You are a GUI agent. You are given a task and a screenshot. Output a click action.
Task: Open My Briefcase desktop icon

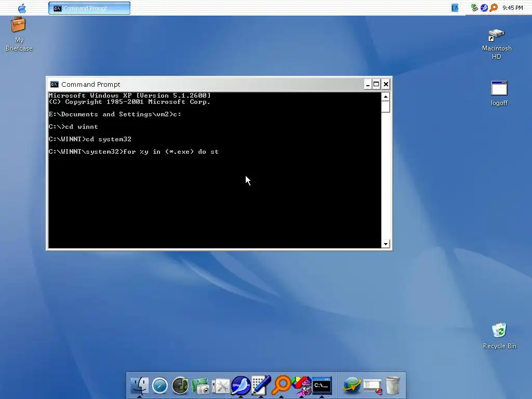pos(19,35)
